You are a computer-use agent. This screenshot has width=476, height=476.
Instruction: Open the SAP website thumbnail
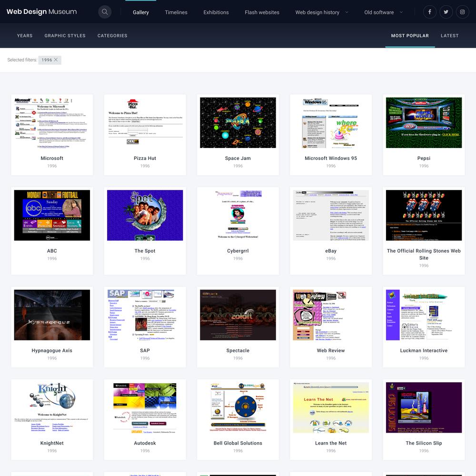point(145,315)
